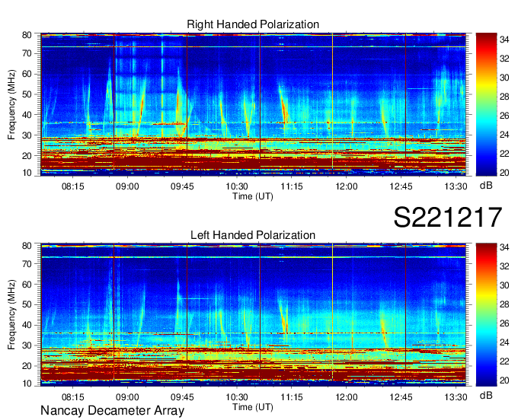This screenshot has height=420, width=518.
Task: Pick the 12:45 tick on Left Handed time axis
Action: click(x=401, y=397)
